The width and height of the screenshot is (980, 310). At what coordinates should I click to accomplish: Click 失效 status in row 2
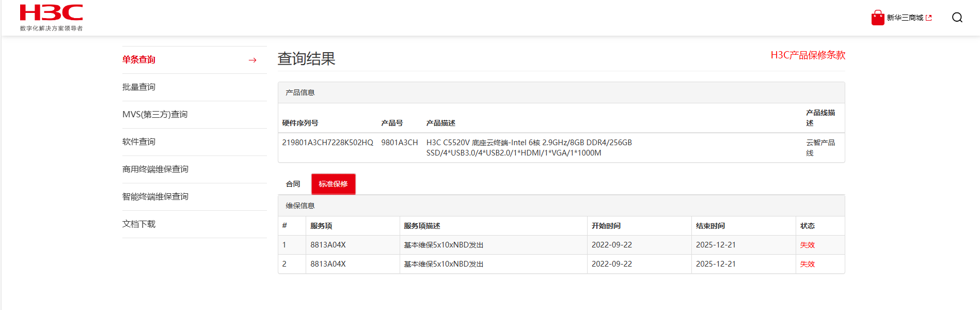click(808, 264)
